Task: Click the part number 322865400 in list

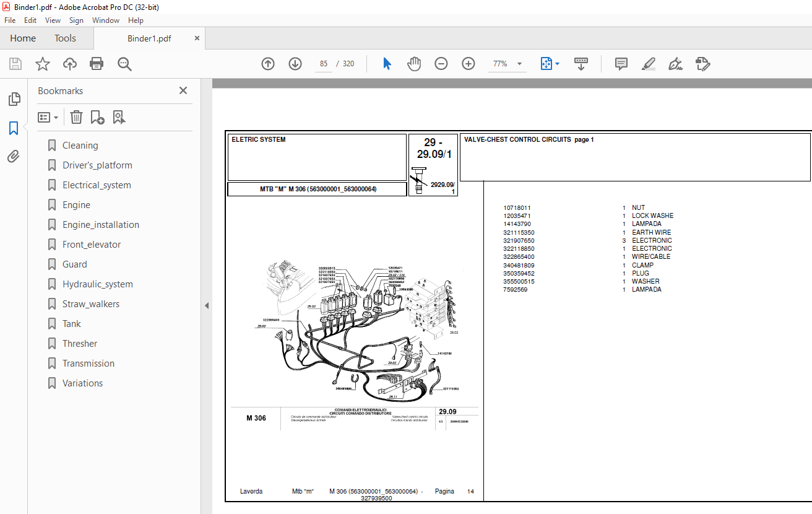Action: pos(519,256)
